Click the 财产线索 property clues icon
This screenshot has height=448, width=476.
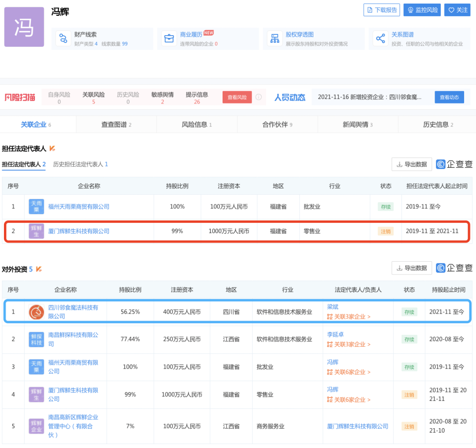(63, 39)
